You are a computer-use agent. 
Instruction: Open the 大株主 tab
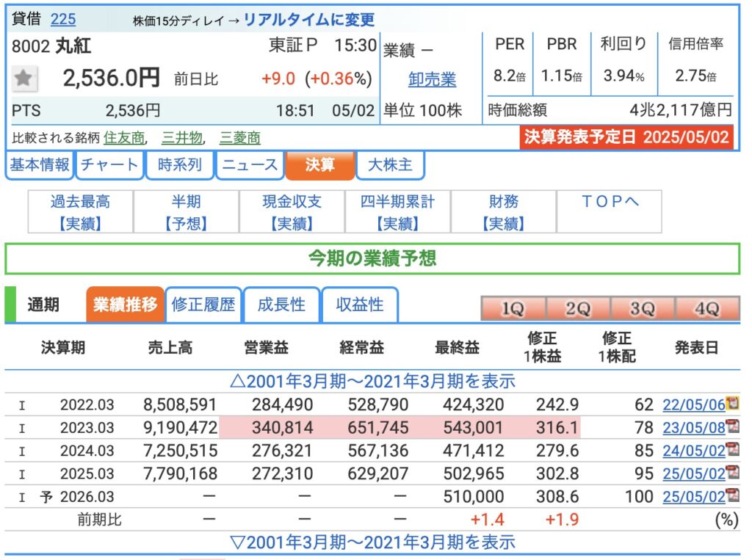[x=391, y=165]
